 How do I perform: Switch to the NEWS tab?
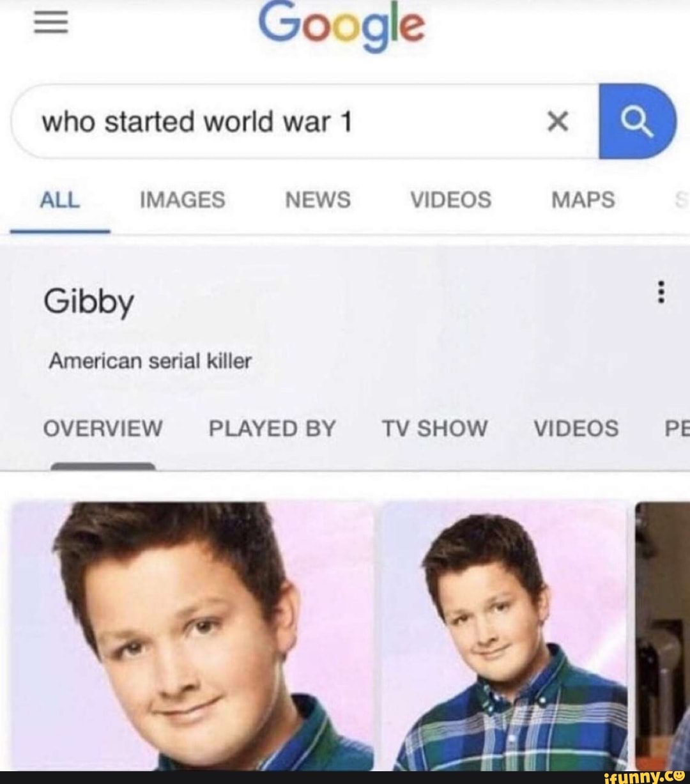pyautogui.click(x=318, y=200)
